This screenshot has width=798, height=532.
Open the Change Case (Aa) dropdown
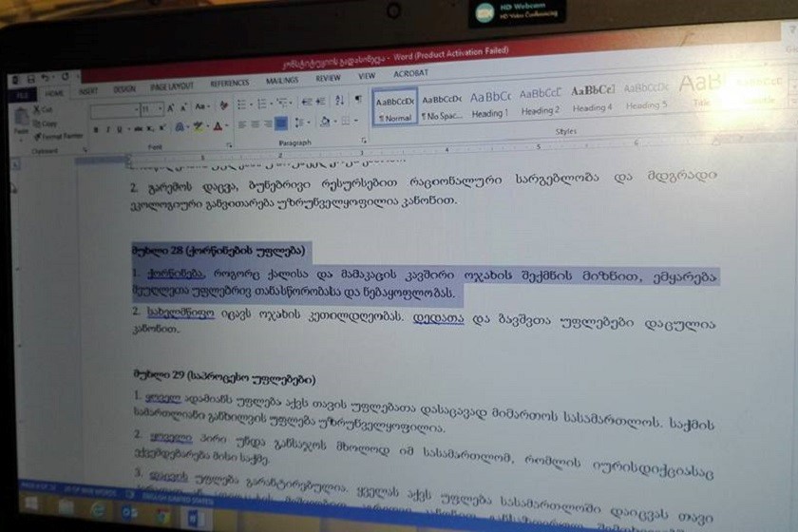tap(200, 106)
